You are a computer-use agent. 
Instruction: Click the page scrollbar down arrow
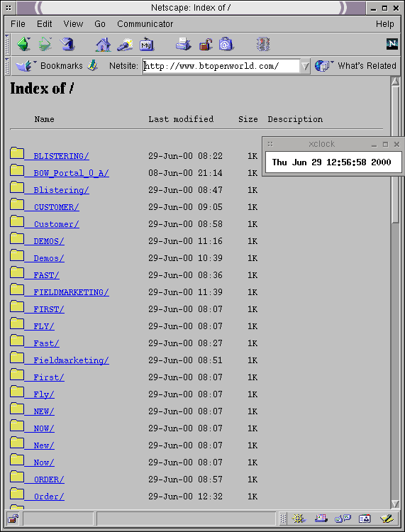point(395,504)
